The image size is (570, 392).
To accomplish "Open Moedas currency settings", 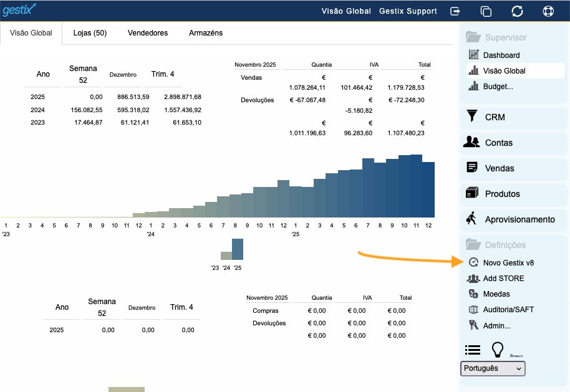I will (496, 294).
